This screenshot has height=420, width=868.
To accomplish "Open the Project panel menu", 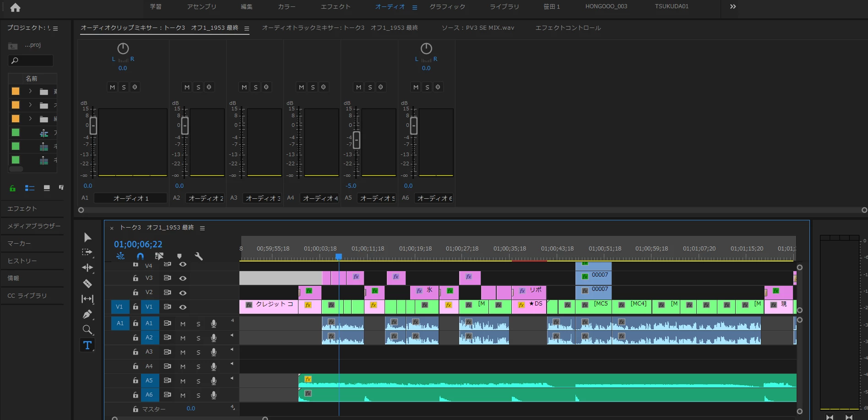I will [55, 28].
